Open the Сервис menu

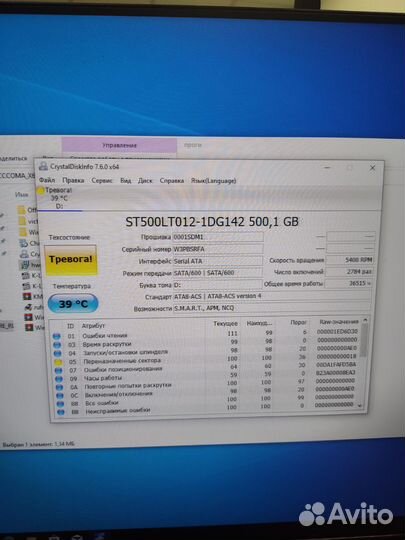(x=102, y=180)
